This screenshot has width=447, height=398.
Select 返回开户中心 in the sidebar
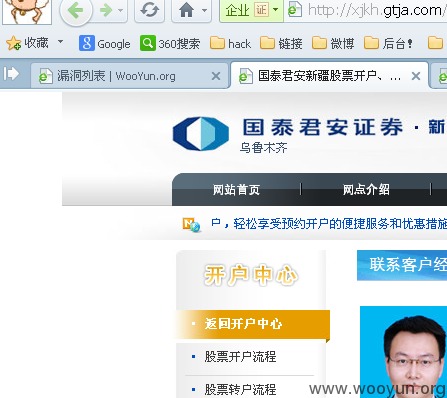pyautogui.click(x=253, y=324)
